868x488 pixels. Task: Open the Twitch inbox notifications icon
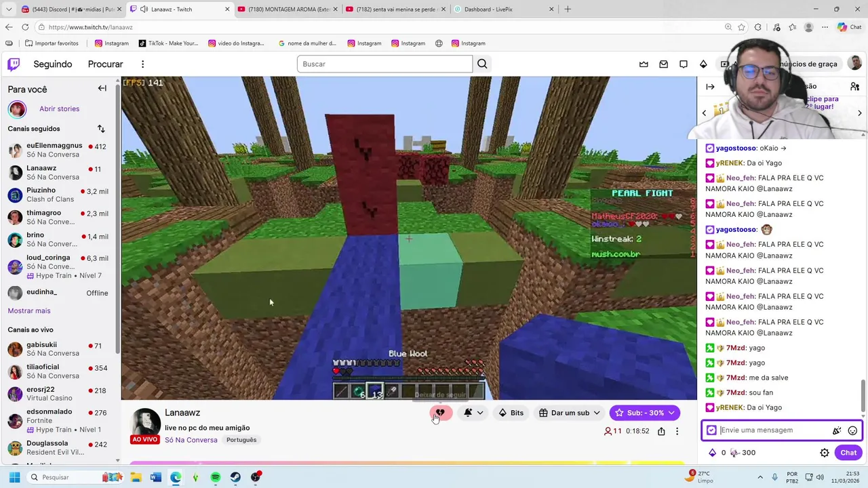(664, 64)
